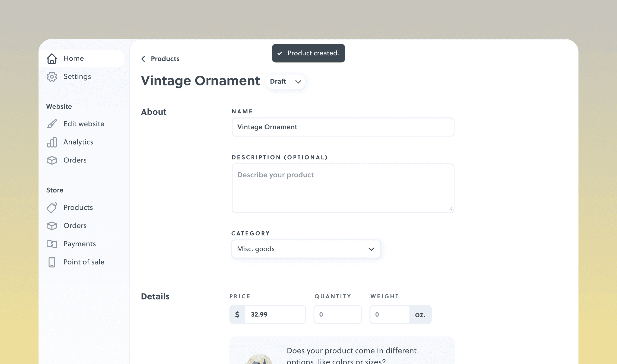The width and height of the screenshot is (617, 364).
Task: Click the Description resize handle
Action: [450, 209]
